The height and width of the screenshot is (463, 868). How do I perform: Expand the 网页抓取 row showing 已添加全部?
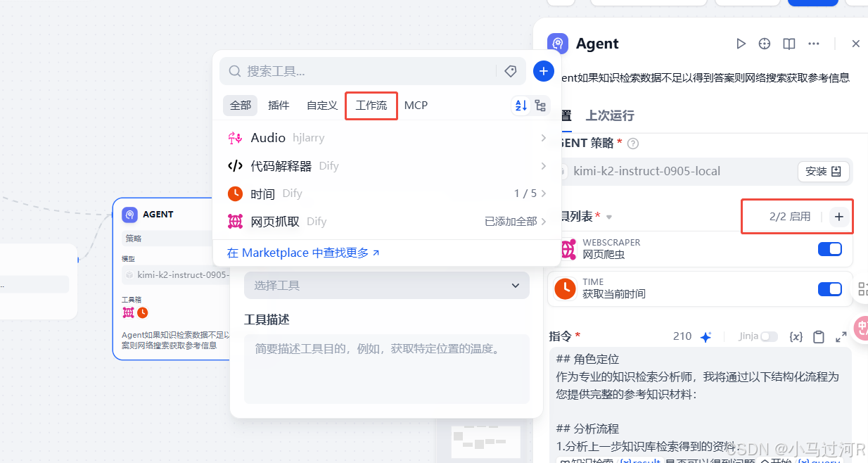tap(387, 222)
